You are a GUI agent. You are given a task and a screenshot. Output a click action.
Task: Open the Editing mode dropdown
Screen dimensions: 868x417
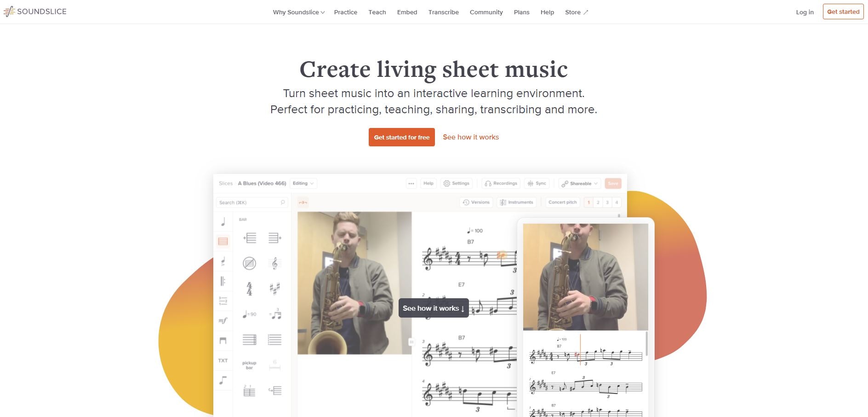point(303,183)
